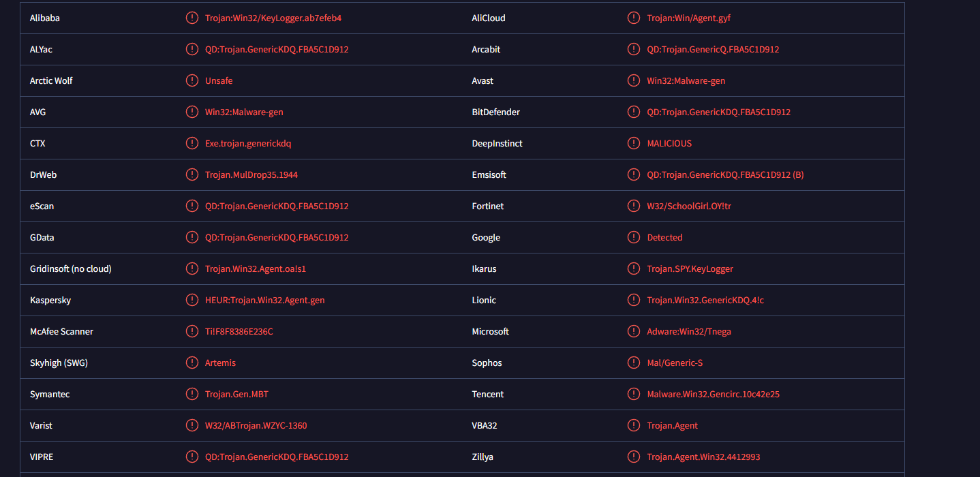Click the Trojan.MulDrop35.1944 detection name

pyautogui.click(x=251, y=174)
